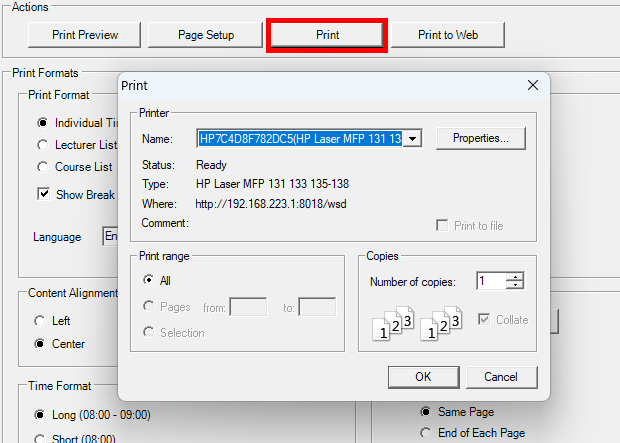Open printer Properties in Print dialog
This screenshot has width=620, height=443.
coord(481,138)
